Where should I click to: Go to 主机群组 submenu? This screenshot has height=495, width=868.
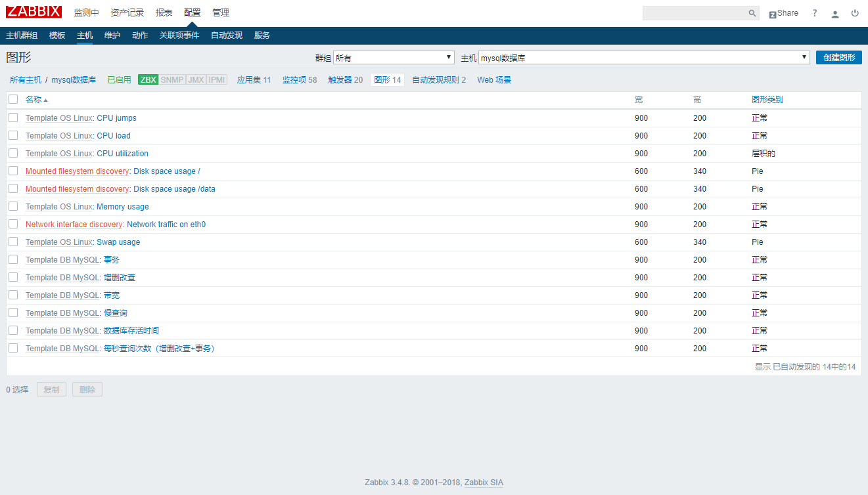coord(22,35)
